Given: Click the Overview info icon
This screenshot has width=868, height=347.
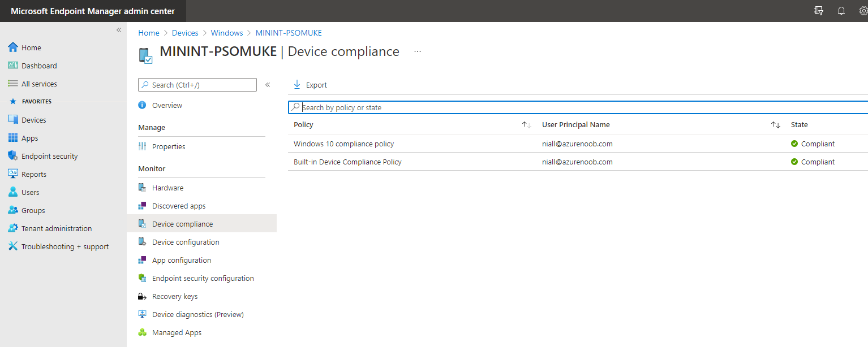Looking at the screenshot, I should [142, 105].
